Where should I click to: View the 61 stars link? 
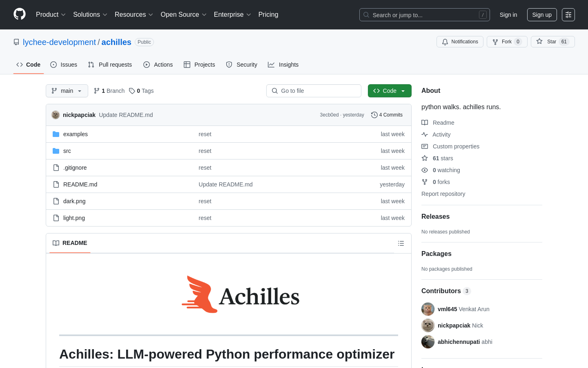coord(437,158)
